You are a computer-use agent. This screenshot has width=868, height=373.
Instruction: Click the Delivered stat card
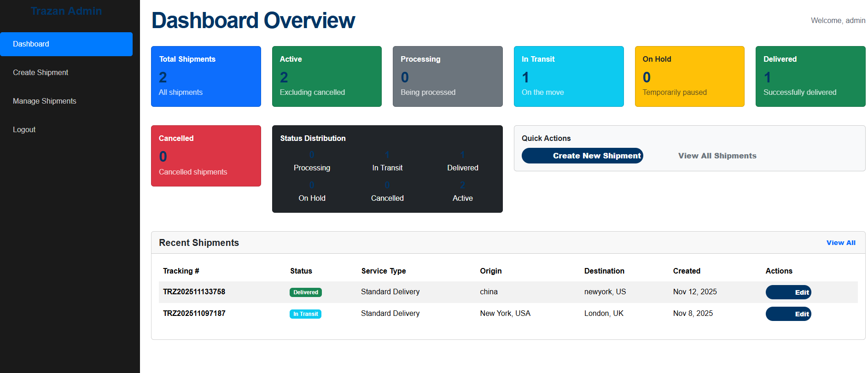(x=810, y=76)
